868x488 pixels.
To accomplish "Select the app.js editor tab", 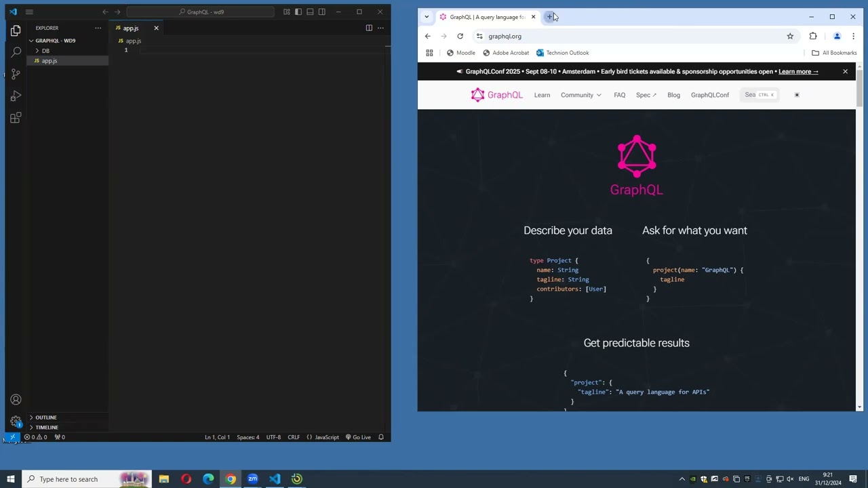I will [131, 28].
